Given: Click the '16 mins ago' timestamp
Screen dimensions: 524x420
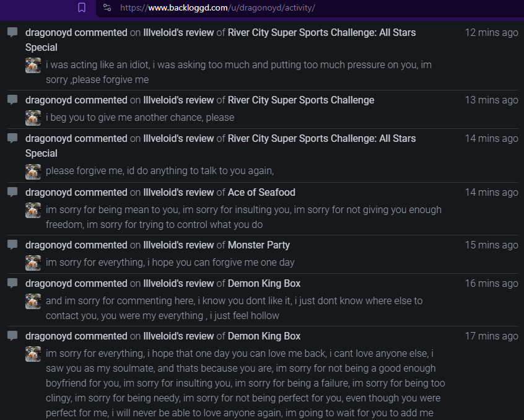Looking at the screenshot, I should tap(491, 283).
